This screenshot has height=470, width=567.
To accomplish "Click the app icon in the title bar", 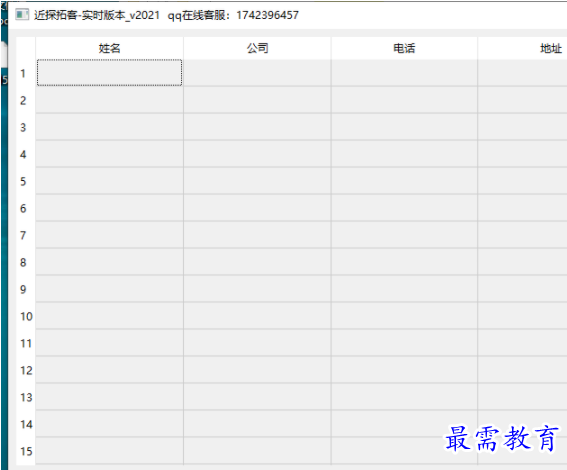I will pos(22,14).
